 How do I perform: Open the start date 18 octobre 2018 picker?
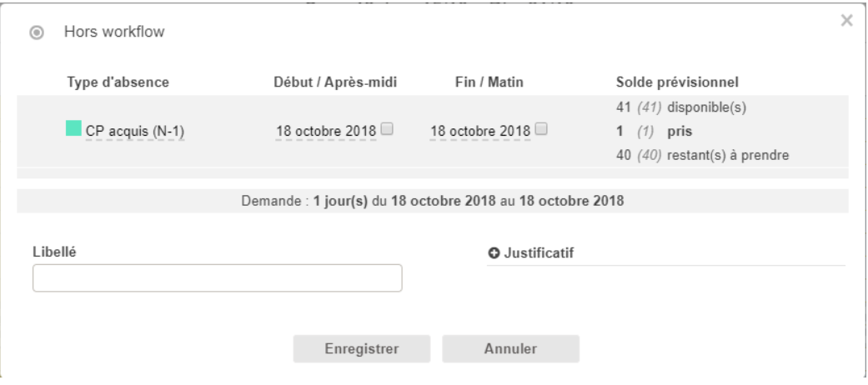pyautogui.click(x=326, y=131)
